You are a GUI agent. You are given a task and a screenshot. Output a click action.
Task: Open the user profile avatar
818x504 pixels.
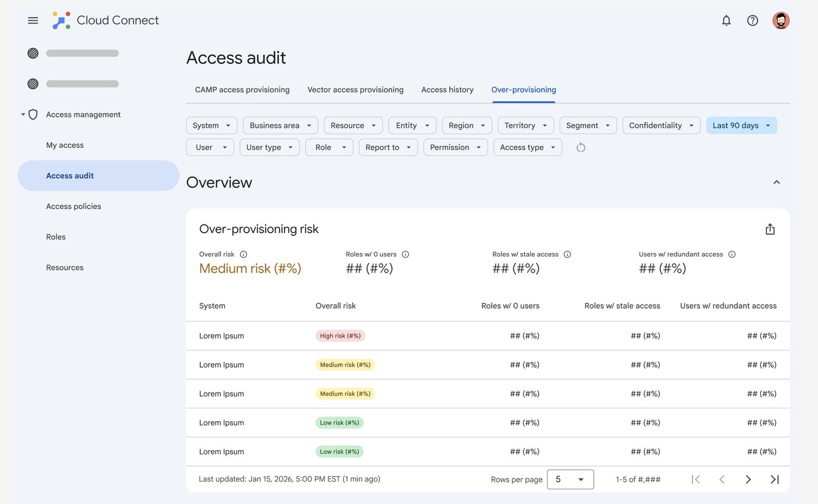coord(781,20)
